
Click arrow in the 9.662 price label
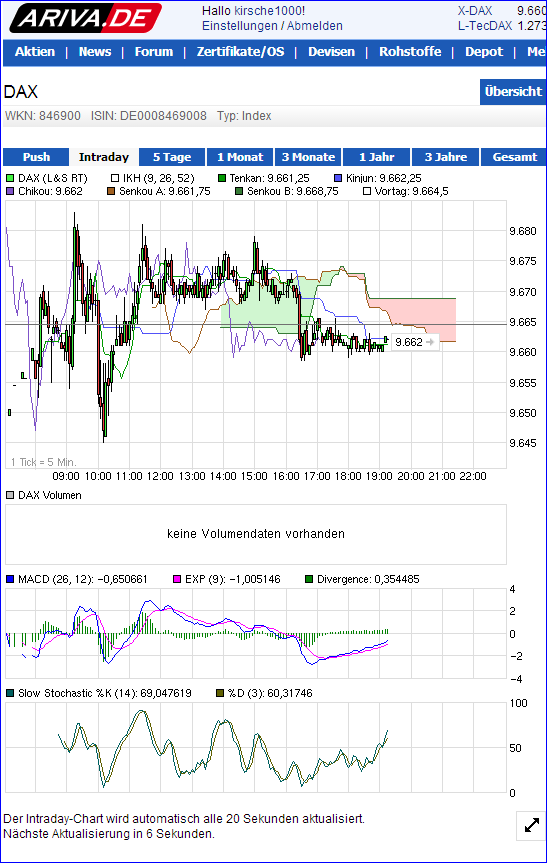point(430,342)
